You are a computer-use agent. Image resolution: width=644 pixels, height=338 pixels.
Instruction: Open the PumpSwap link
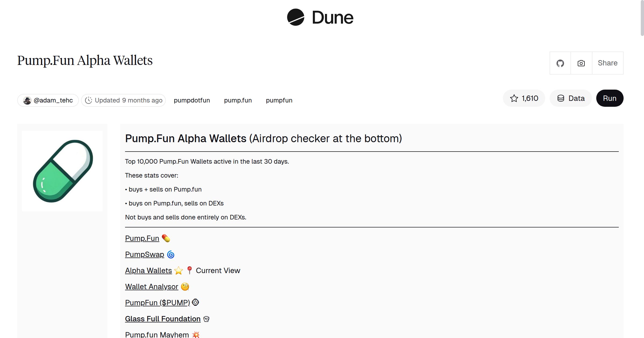(x=144, y=254)
